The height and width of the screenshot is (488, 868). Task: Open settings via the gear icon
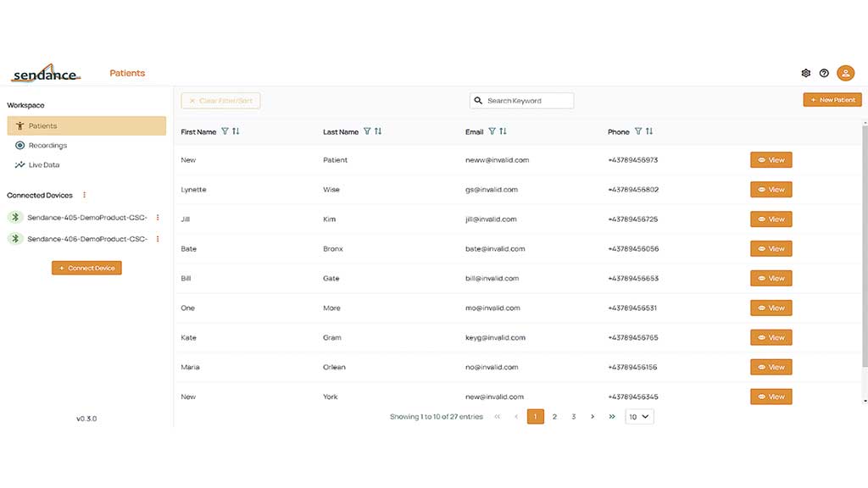805,74
